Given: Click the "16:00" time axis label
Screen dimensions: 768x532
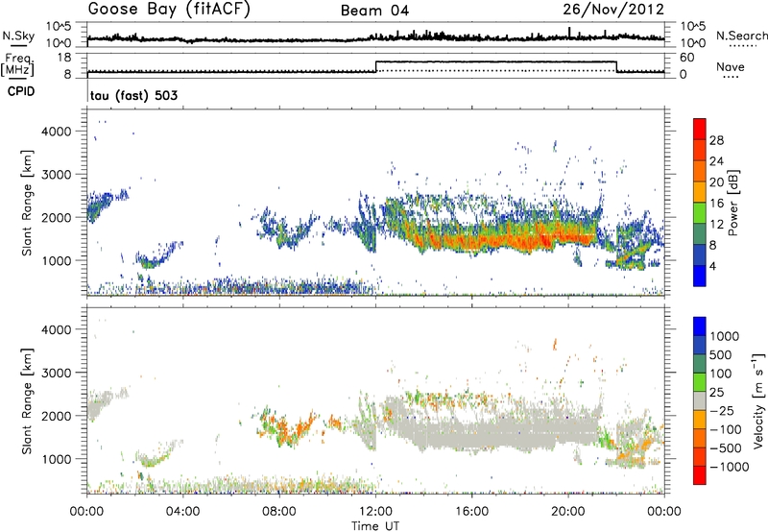Looking at the screenshot, I should 471,512.
